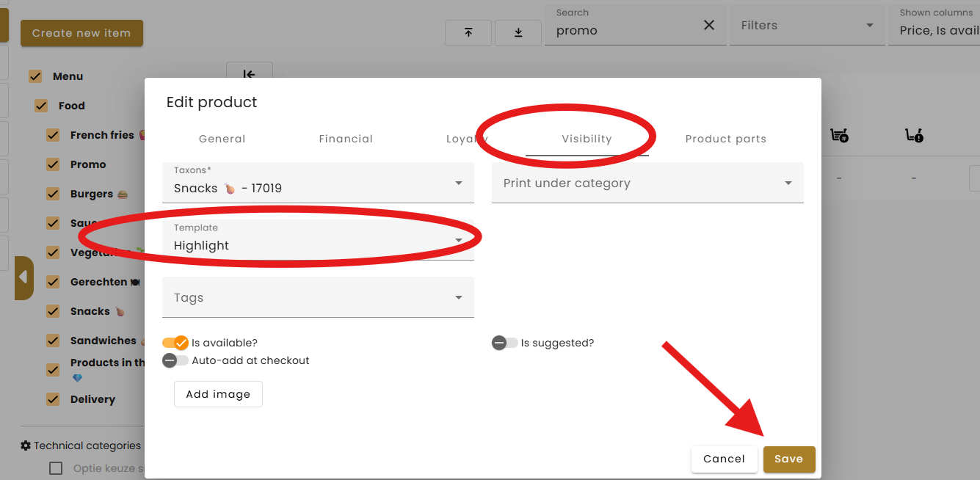Uncheck the Burgers category checkbox

tap(53, 194)
